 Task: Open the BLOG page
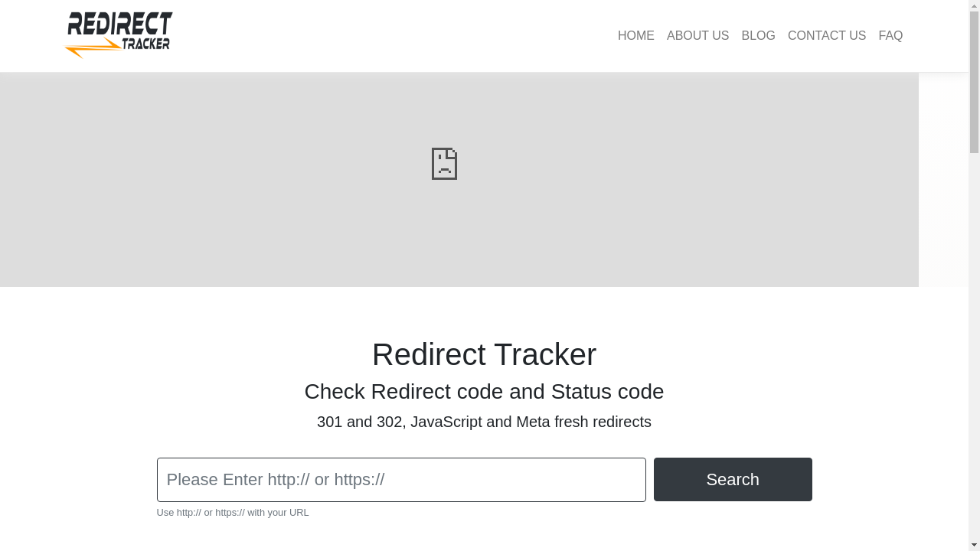pos(758,35)
